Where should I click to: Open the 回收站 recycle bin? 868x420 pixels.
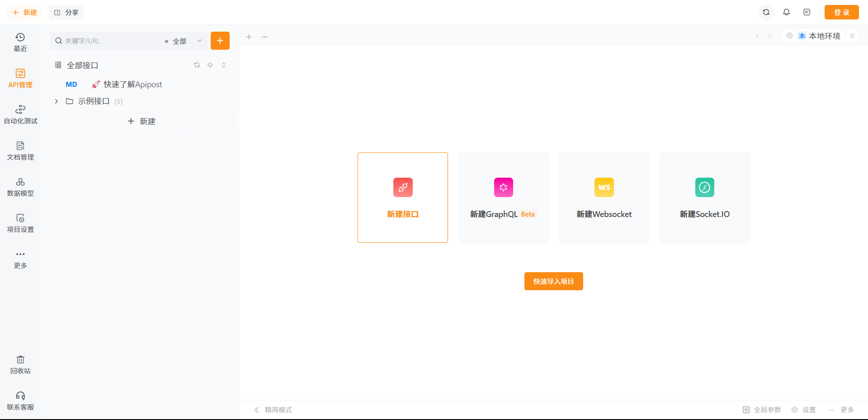[x=20, y=364]
